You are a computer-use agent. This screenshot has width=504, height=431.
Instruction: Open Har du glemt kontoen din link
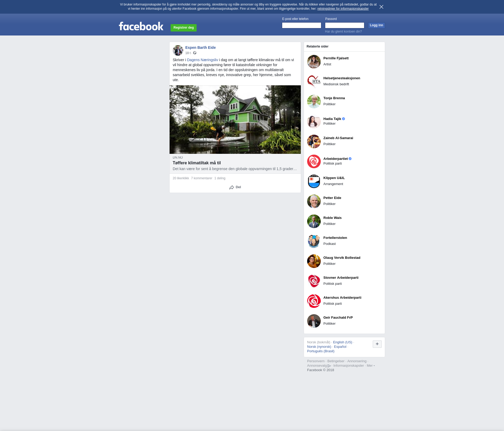click(343, 31)
